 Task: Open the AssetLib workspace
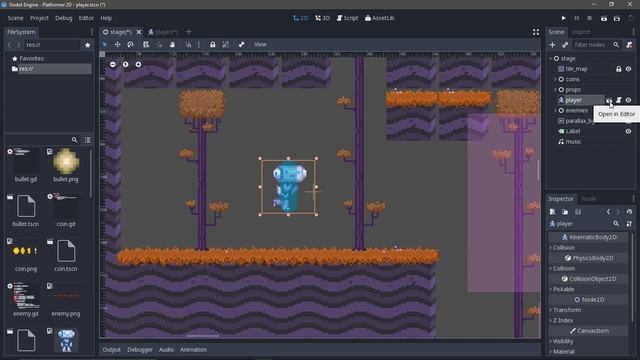click(380, 18)
